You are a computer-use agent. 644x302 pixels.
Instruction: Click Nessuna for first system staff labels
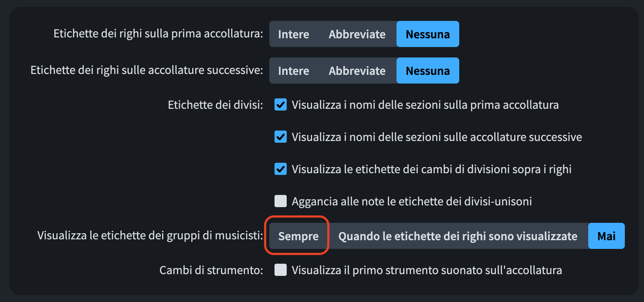pyautogui.click(x=427, y=34)
